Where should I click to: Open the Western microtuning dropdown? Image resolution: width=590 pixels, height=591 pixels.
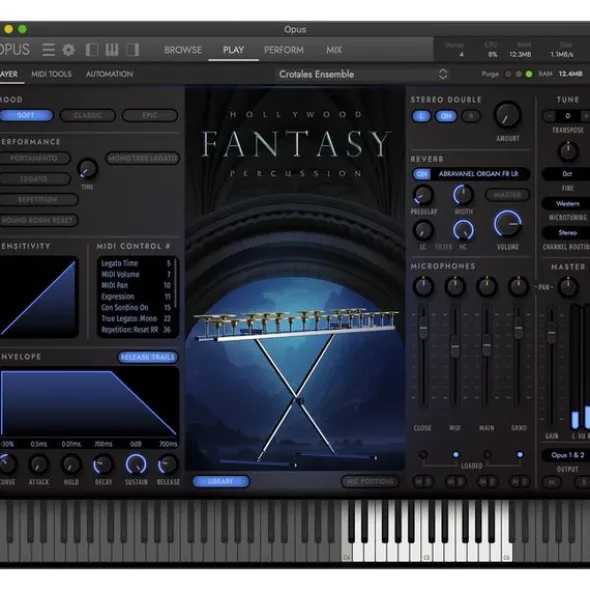click(x=567, y=204)
